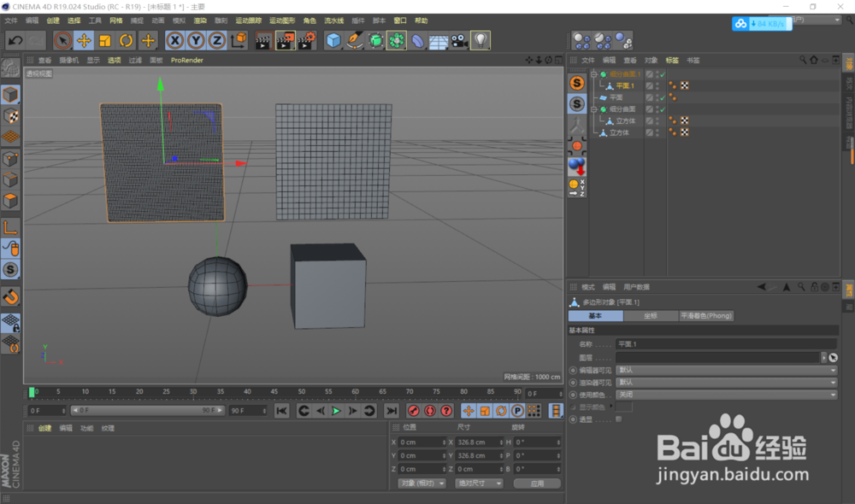
Task: Switch to the 坐标 tab in attributes
Action: pyautogui.click(x=651, y=316)
